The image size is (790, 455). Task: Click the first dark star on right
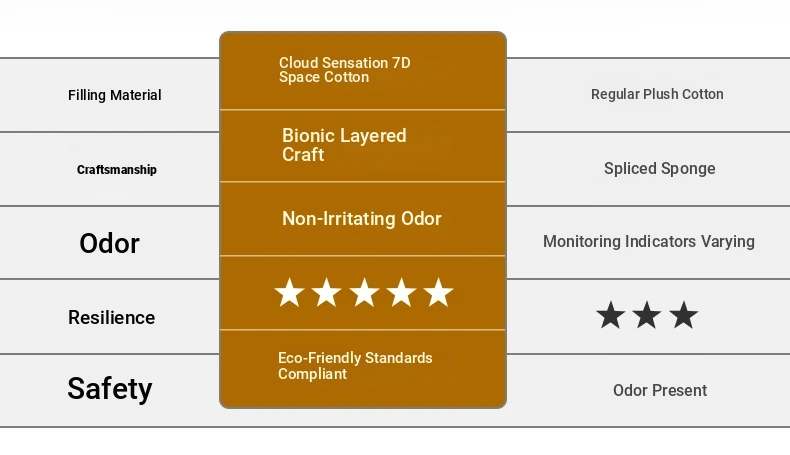[x=611, y=315]
